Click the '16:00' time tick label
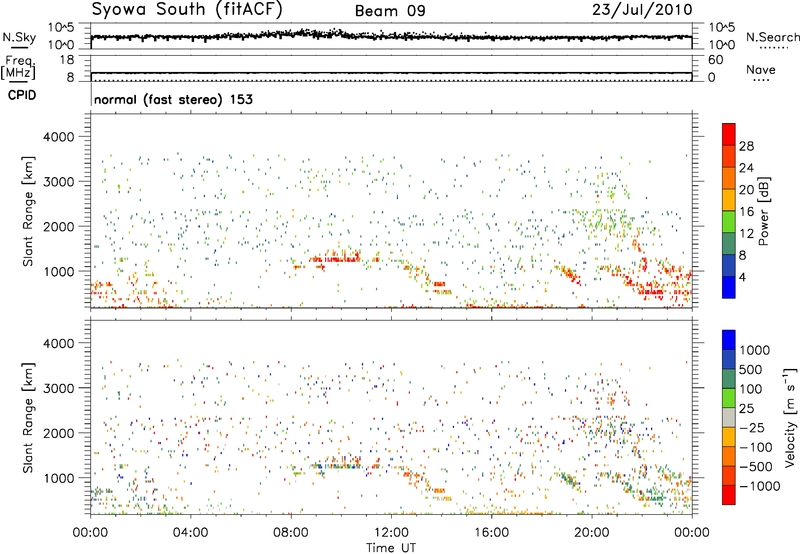800x554 pixels. tap(492, 533)
